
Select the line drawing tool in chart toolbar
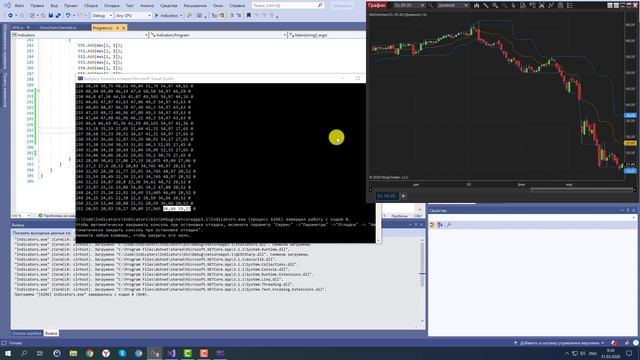click(486, 5)
